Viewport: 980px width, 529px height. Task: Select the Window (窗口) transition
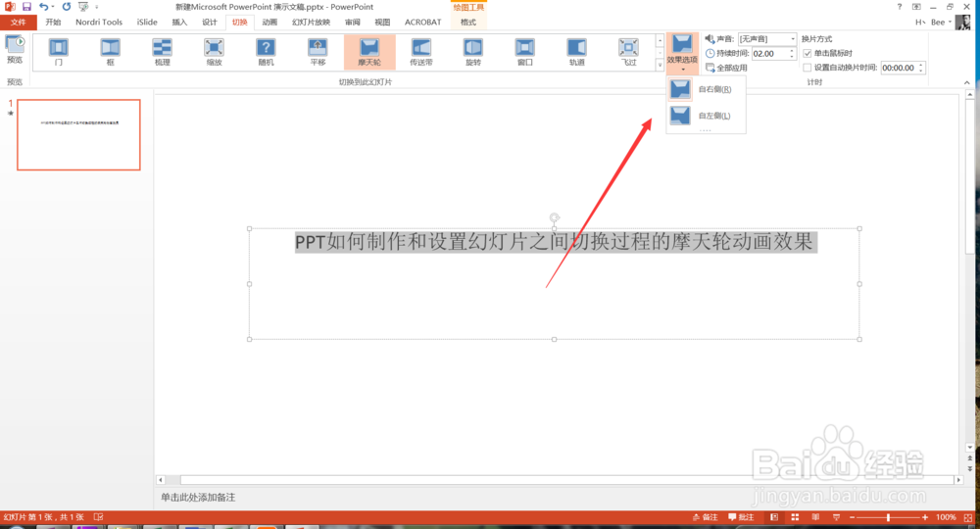click(525, 51)
